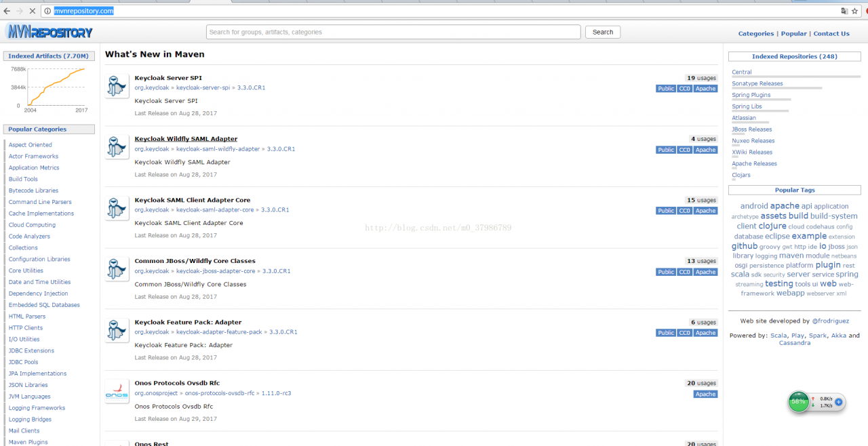Screen dimensions: 868x446
Task: Open the Clojars repository link
Action: pyautogui.click(x=741, y=175)
